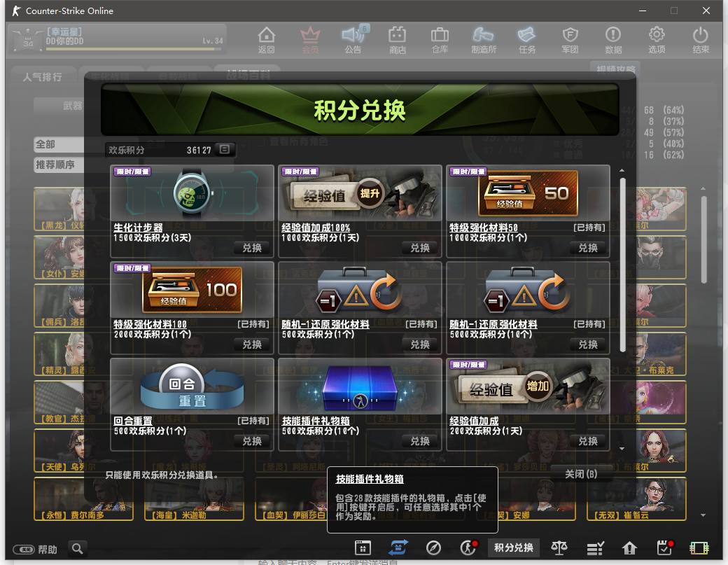This screenshot has width=728, height=565.
Task: Switch to the 人气排行 tab
Action: pos(42,76)
